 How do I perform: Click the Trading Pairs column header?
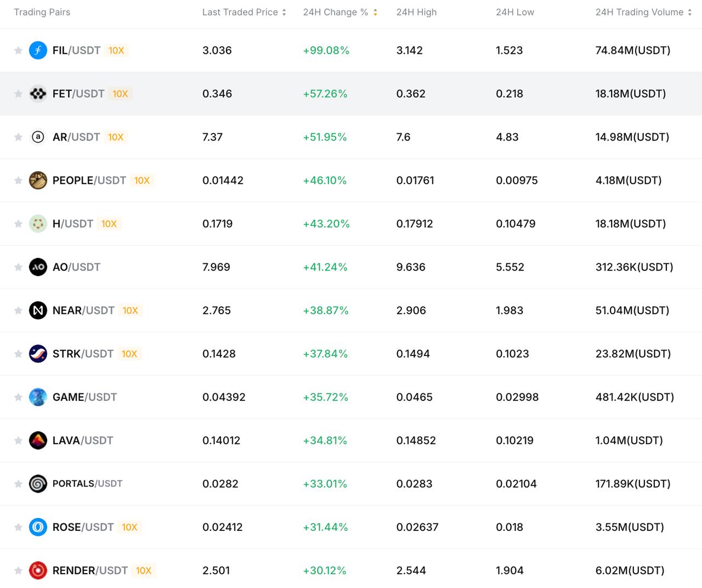(x=42, y=12)
